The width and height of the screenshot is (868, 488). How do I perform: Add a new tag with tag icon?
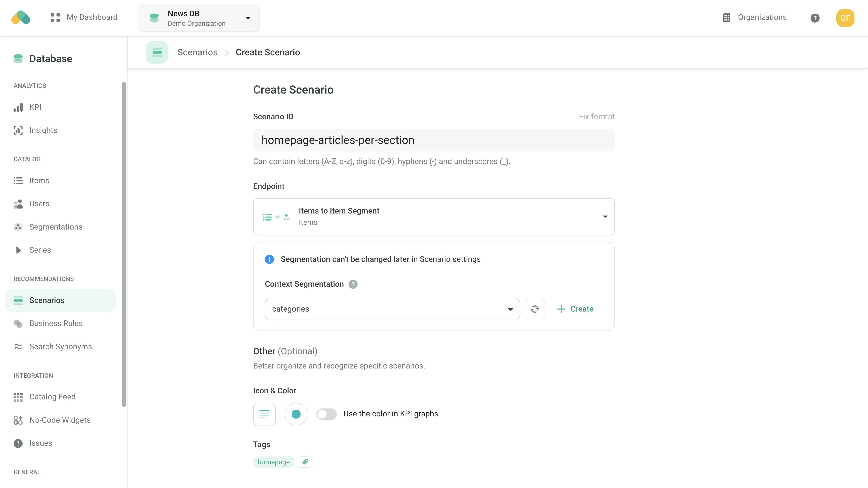click(305, 462)
